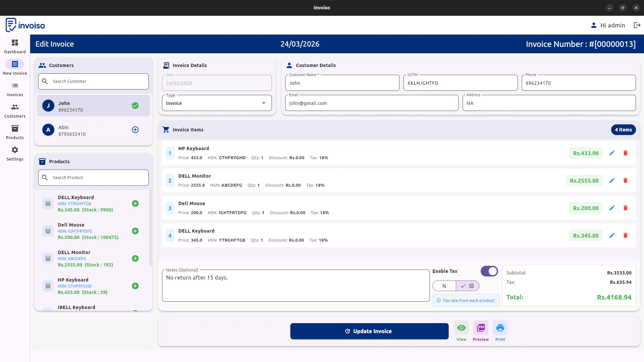Delete the Dell Mouse invoice item
Image resolution: width=644 pixels, height=362 pixels.
[625, 208]
